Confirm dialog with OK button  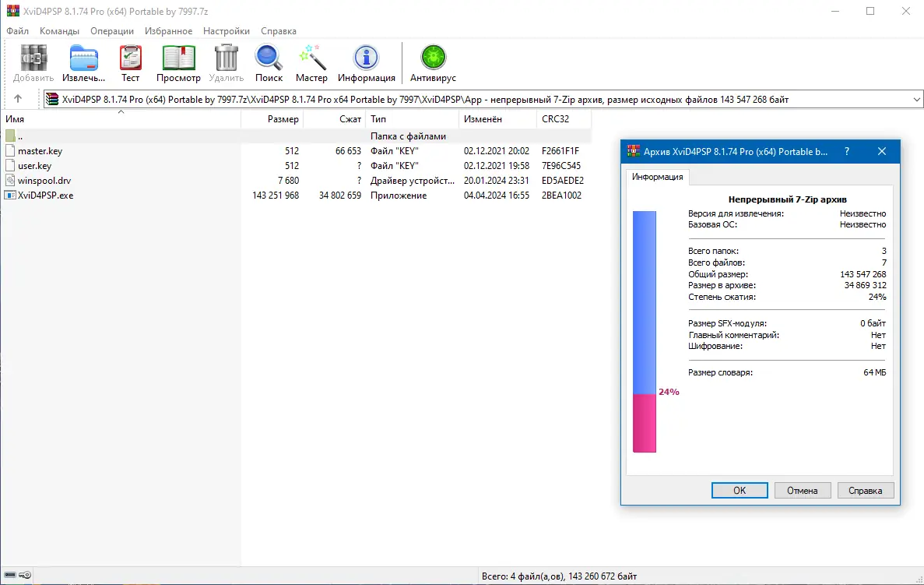click(740, 490)
